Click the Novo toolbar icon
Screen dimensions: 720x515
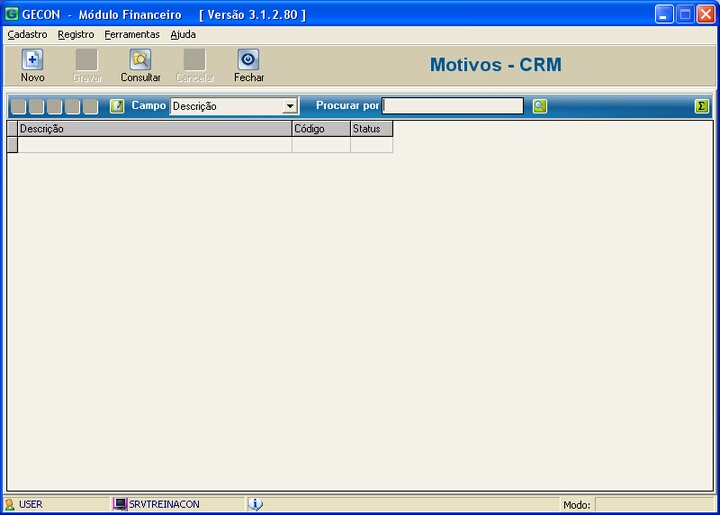pyautogui.click(x=32, y=60)
